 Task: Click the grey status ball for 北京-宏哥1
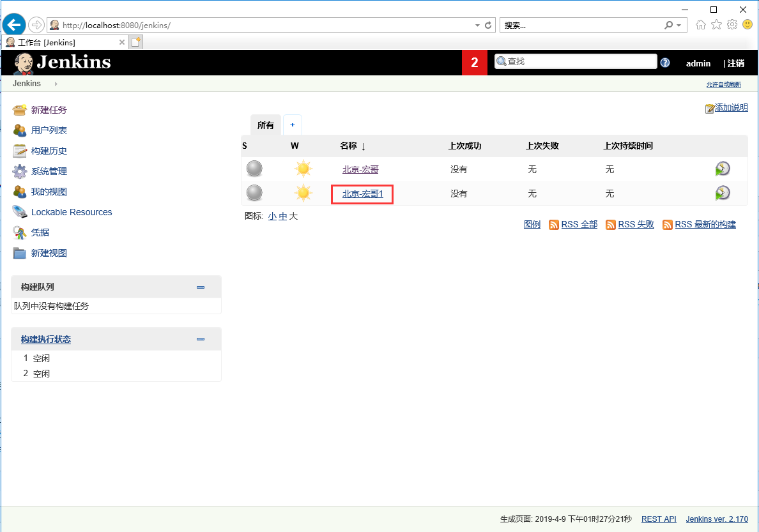point(255,193)
